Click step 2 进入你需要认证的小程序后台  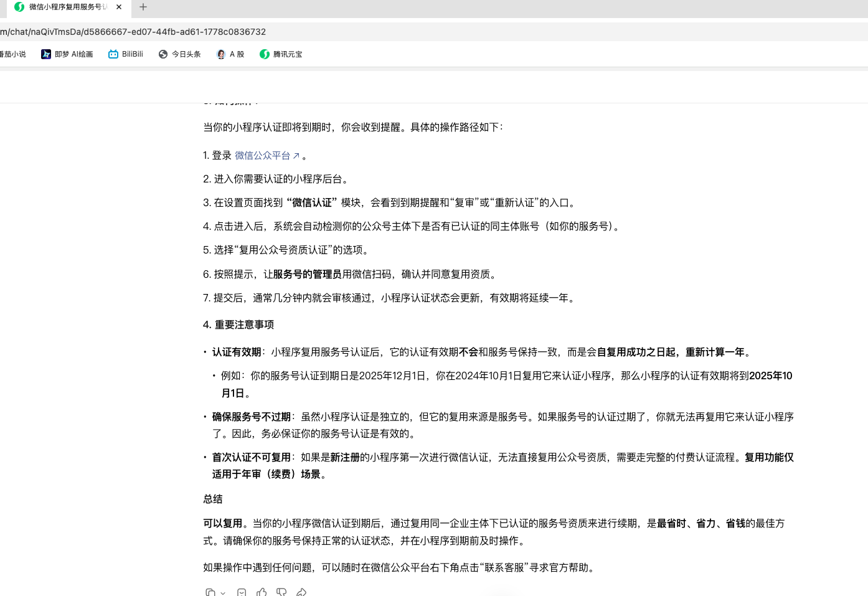coord(278,179)
